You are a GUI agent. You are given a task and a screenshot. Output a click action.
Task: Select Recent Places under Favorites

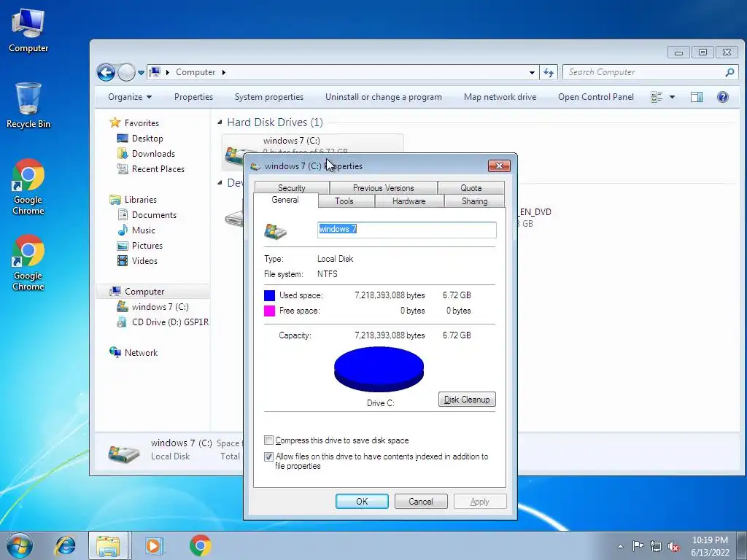pos(158,168)
